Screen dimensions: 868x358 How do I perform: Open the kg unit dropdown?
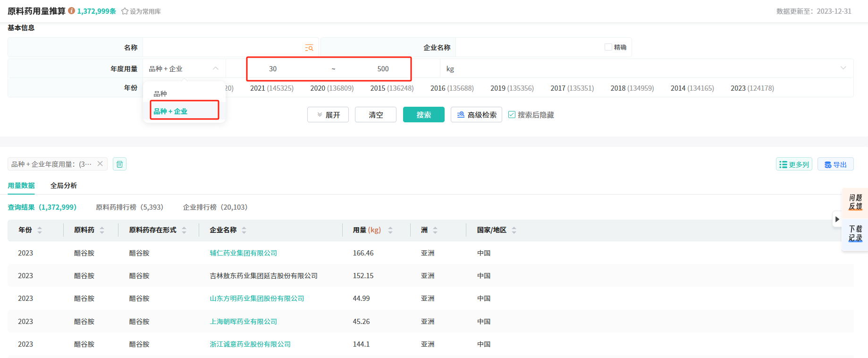pyautogui.click(x=843, y=68)
